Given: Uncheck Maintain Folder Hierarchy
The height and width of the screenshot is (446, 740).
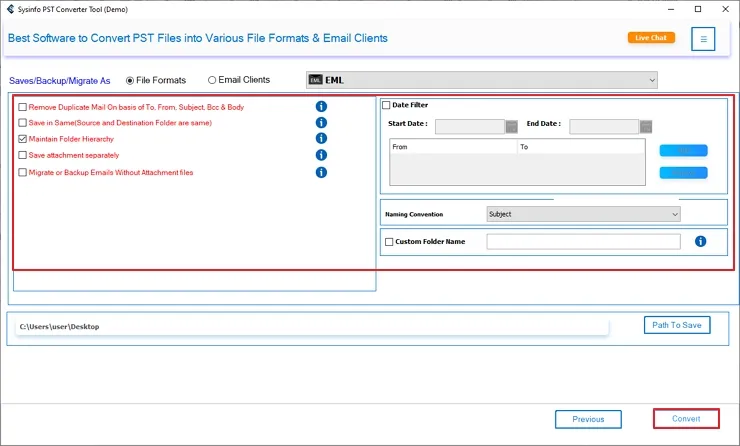Looking at the screenshot, I should coord(22,139).
